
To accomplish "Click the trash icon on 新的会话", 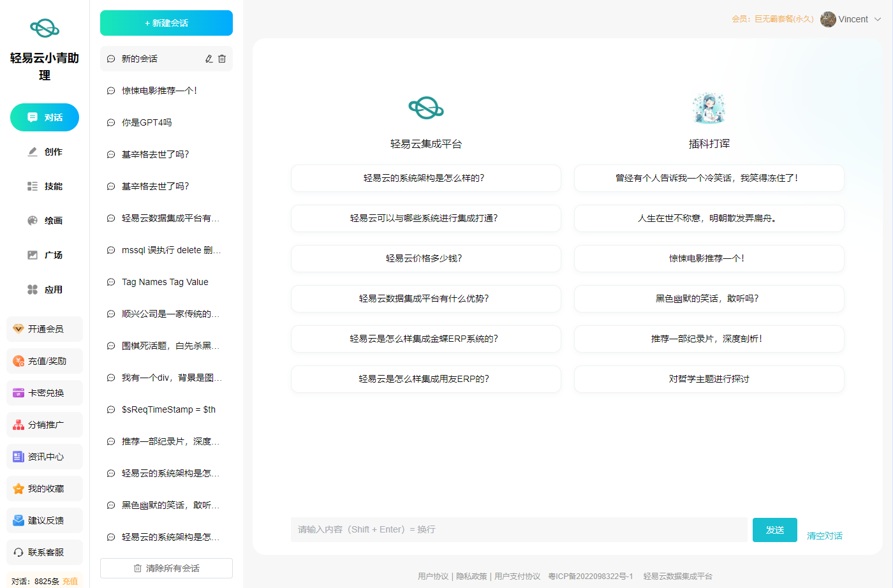I will pos(222,59).
